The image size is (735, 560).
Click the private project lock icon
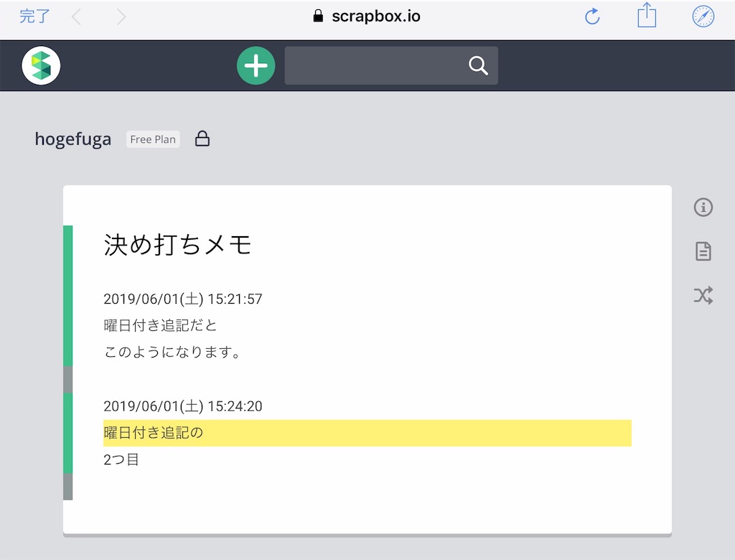click(202, 139)
